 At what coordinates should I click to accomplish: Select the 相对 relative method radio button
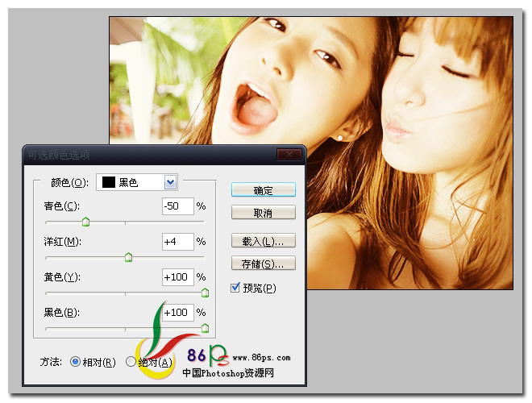76,363
